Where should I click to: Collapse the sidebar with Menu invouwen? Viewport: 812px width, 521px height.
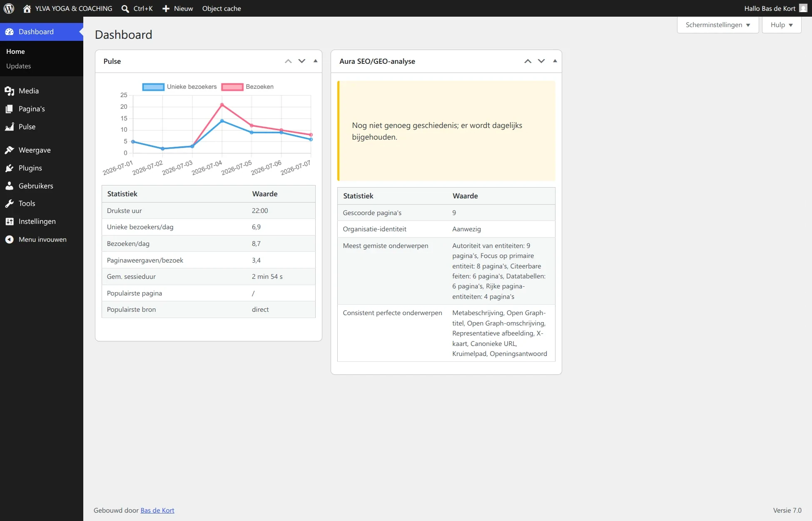coord(42,239)
